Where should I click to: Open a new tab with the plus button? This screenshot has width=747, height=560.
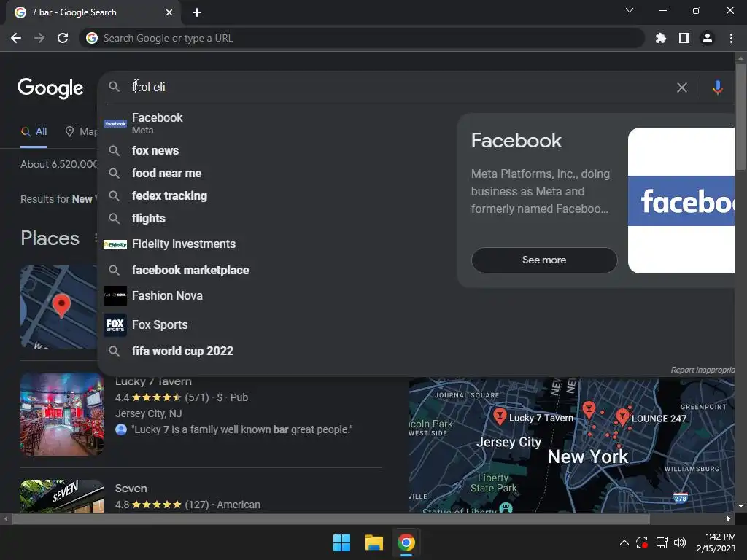(x=197, y=12)
